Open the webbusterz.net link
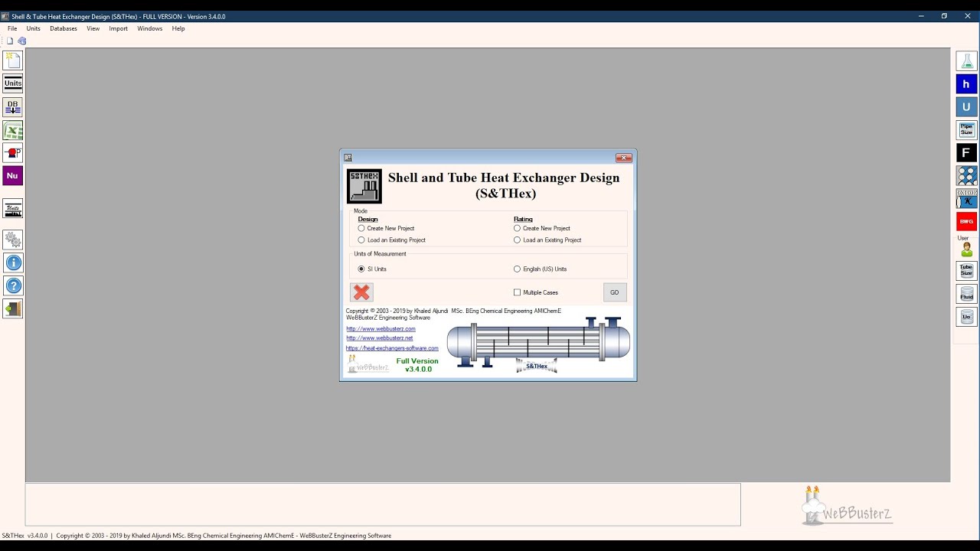The image size is (980, 551). [x=380, y=338]
